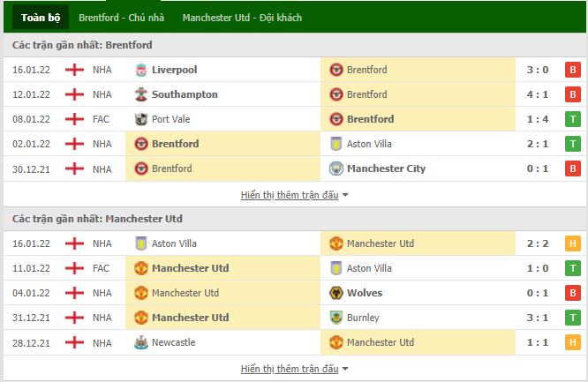The height and width of the screenshot is (382, 588).
Task: Select the Toàn bộ tab
Action: point(41,18)
